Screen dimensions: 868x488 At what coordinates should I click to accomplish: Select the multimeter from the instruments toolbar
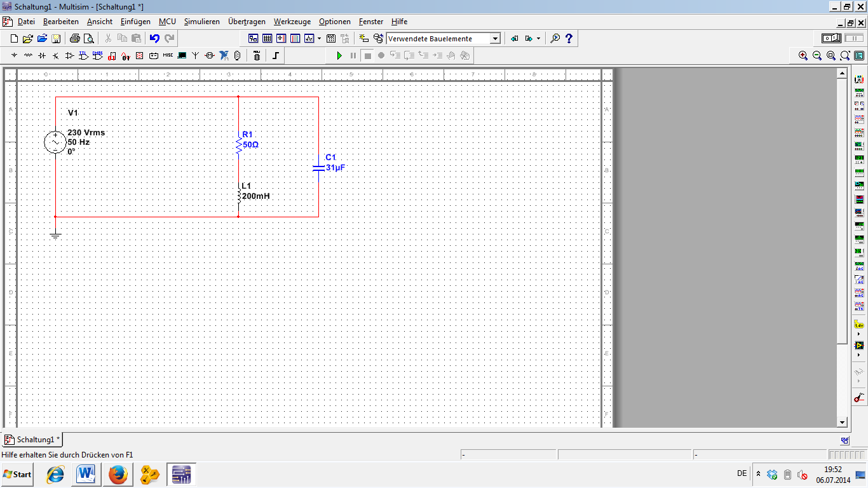coord(859,79)
